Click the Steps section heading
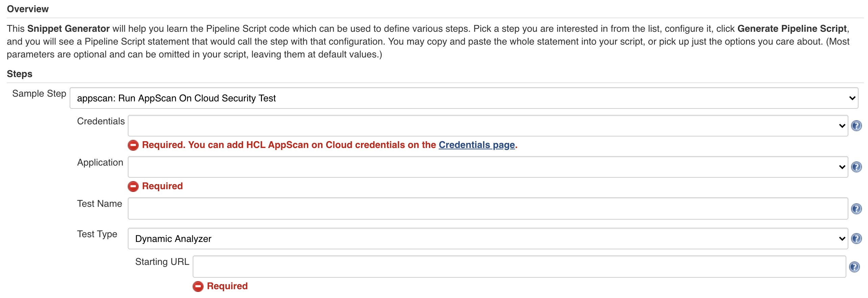868x298 pixels. (x=20, y=74)
